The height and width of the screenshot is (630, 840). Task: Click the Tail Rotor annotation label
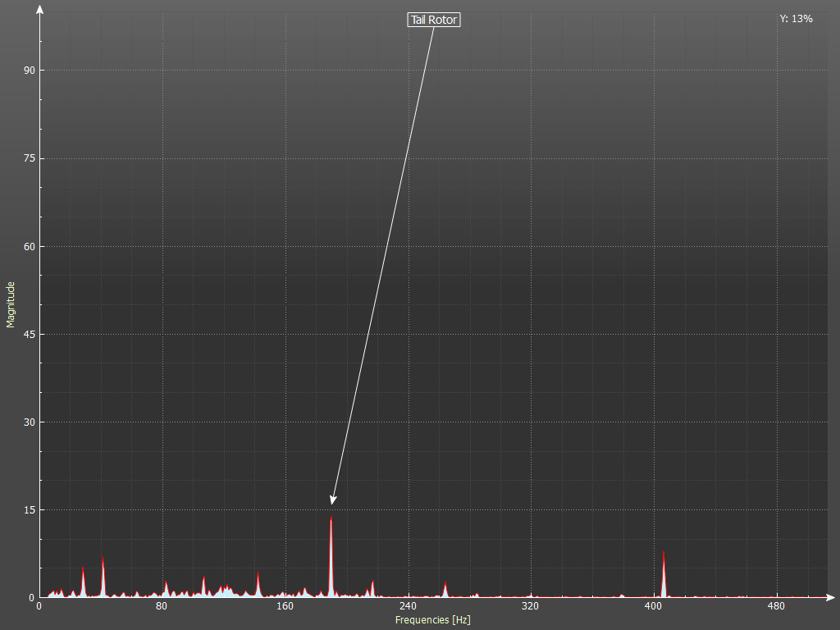(x=434, y=20)
